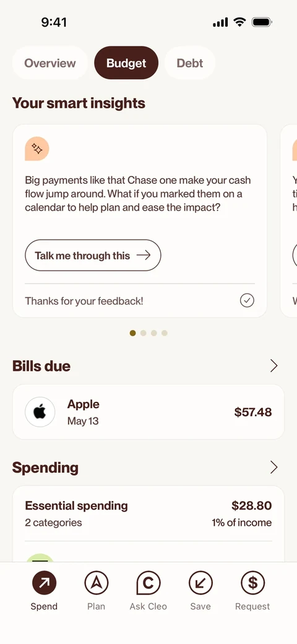Expand Bills due with the chevron

point(273,365)
